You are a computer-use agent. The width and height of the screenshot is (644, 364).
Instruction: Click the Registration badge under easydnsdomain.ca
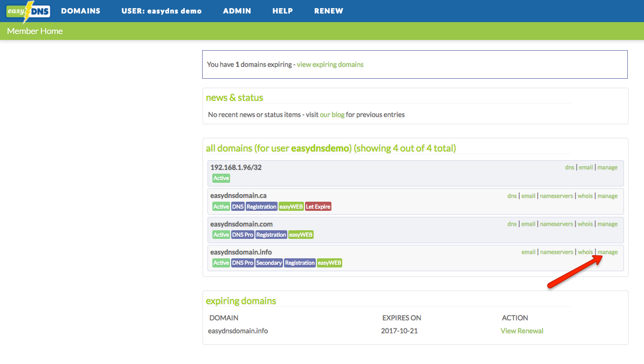pyautogui.click(x=261, y=207)
